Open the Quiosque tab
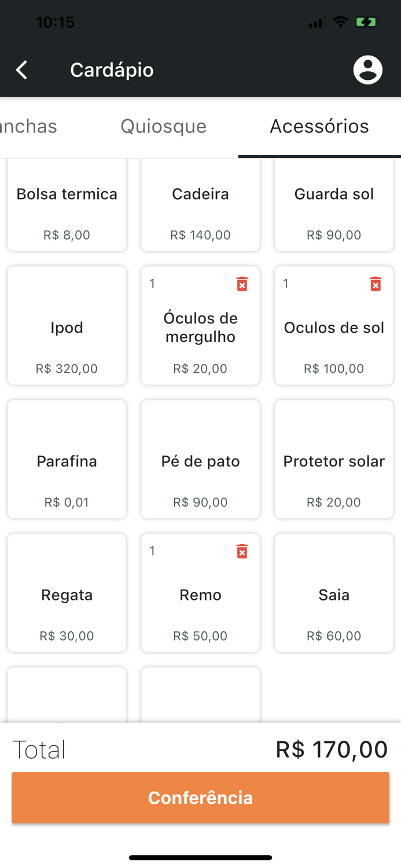401x868 pixels. 163,126
